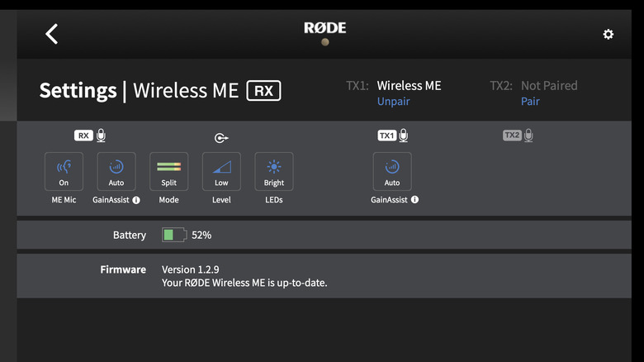Toggle RX GainAssist Auto button
This screenshot has width=644, height=362.
tap(116, 172)
